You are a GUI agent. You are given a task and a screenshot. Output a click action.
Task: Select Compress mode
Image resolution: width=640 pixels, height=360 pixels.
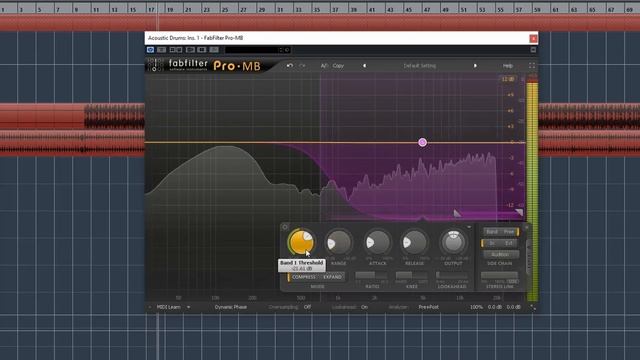click(303, 277)
